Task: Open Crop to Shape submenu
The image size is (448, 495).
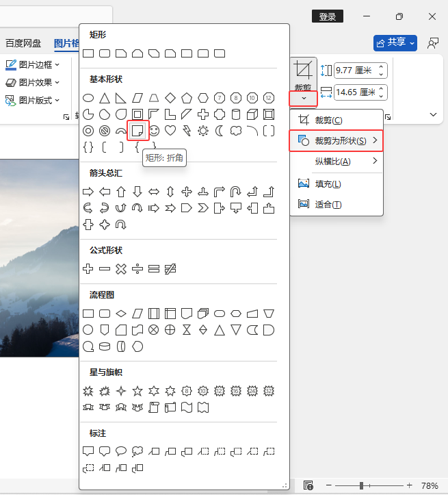Action: click(337, 140)
